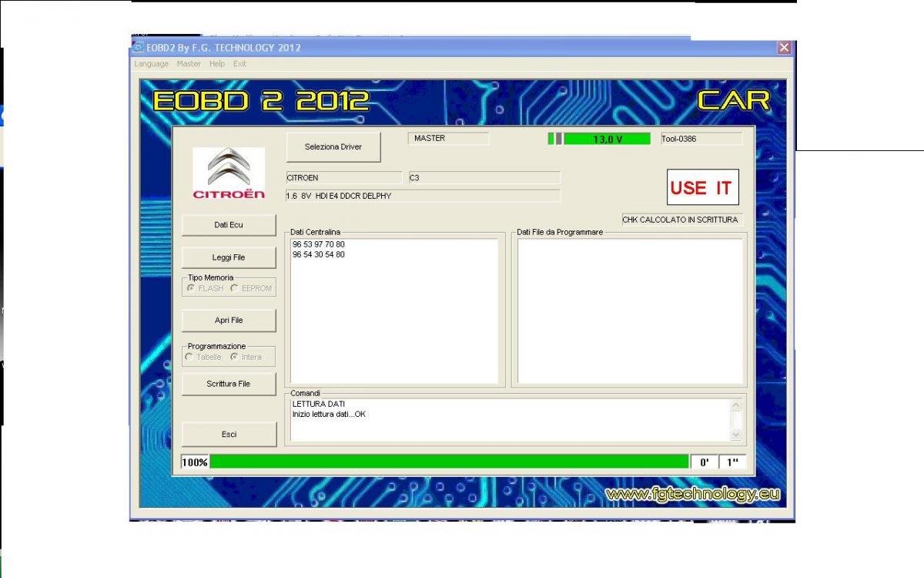Open the Help menu
Viewport: 924px width, 578px height.
point(217,64)
